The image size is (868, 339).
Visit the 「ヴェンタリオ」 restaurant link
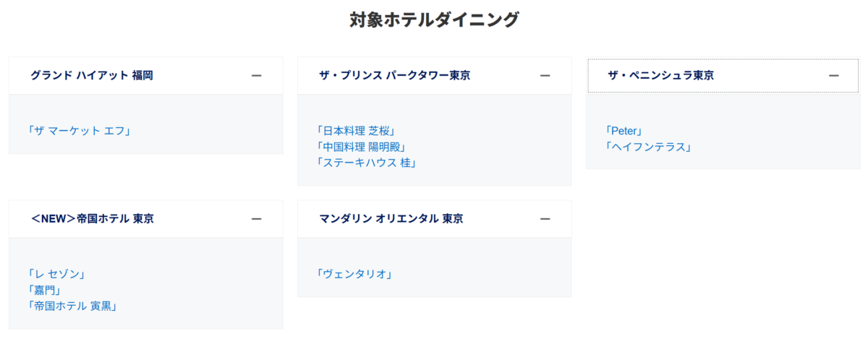pyautogui.click(x=354, y=274)
